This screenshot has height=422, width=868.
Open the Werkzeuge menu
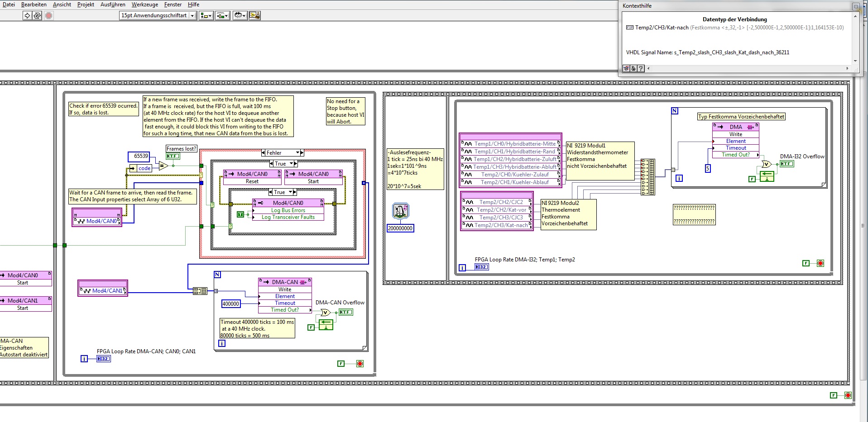pyautogui.click(x=144, y=5)
